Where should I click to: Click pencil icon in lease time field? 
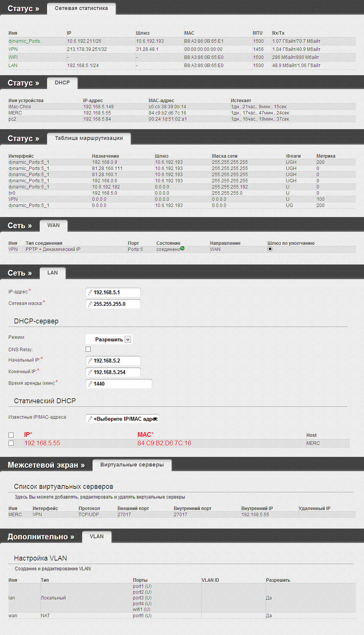pos(90,384)
